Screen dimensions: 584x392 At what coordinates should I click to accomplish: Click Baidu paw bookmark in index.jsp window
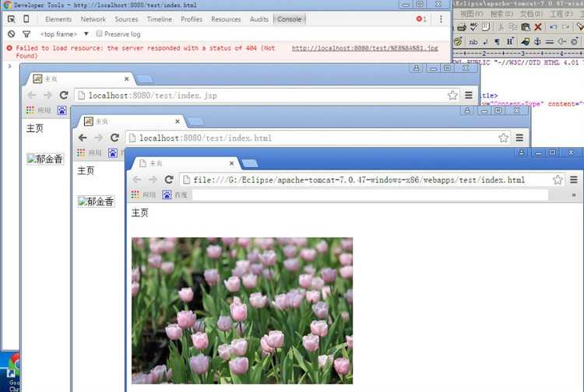[x=62, y=110]
